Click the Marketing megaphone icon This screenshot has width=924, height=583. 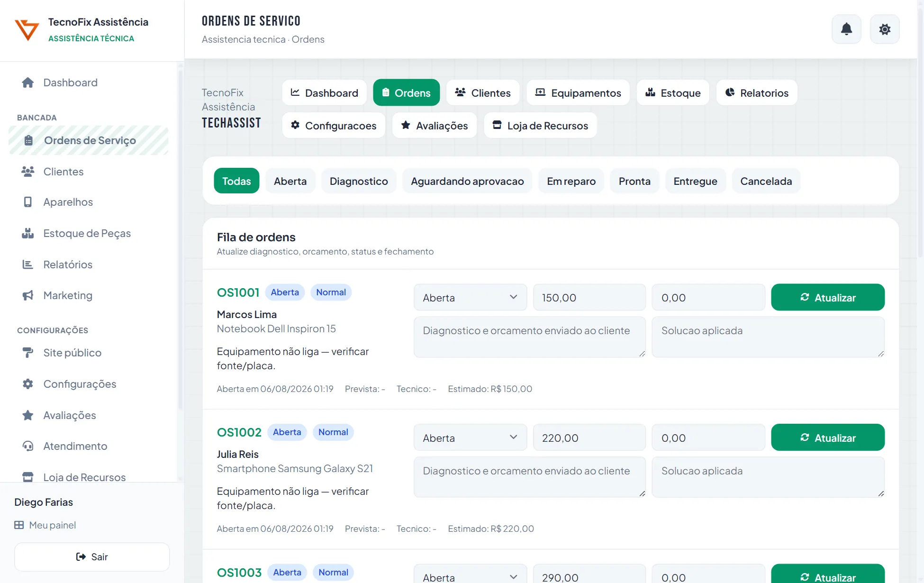pyautogui.click(x=28, y=295)
